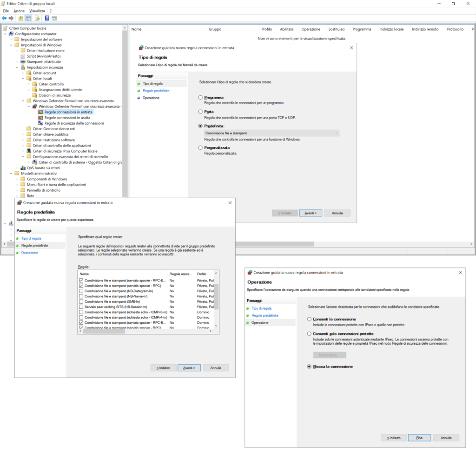Open the Azione menu
Image resolution: width=476 pixels, height=454 pixels.
19,11
